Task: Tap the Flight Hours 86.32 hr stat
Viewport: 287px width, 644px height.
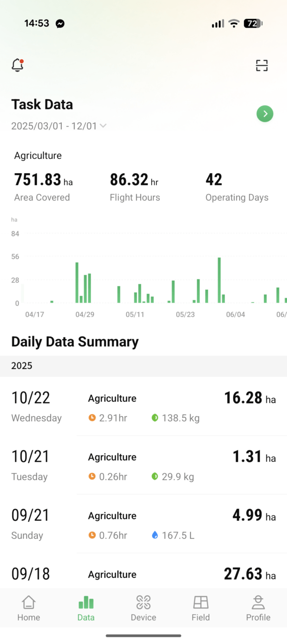Action: (x=134, y=186)
